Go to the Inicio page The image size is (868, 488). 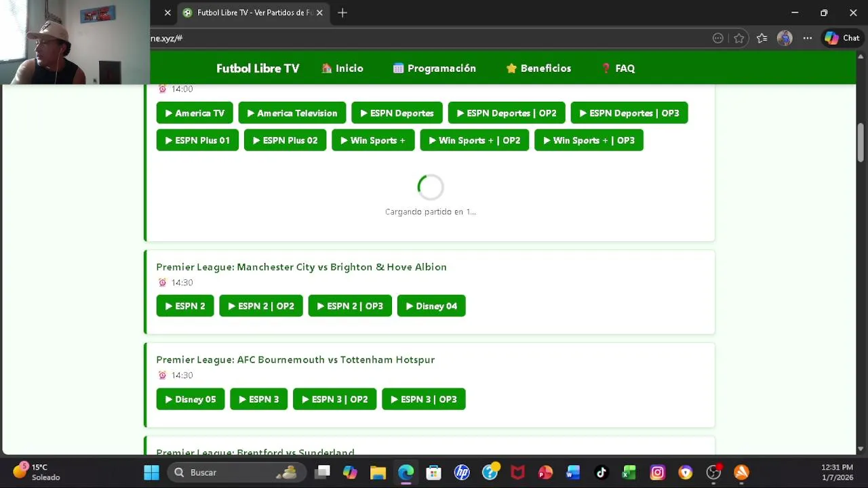[x=342, y=68]
